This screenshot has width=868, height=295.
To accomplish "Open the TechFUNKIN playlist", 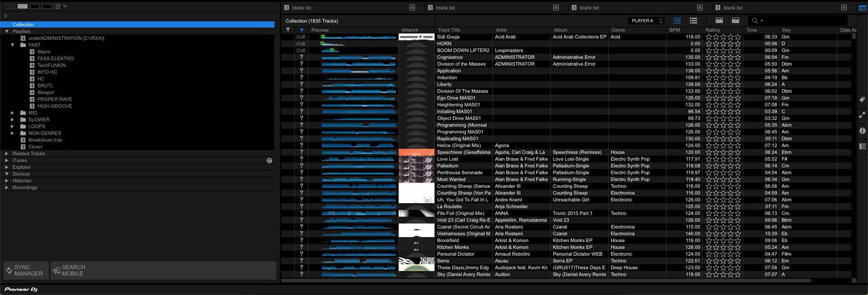I will (x=52, y=66).
